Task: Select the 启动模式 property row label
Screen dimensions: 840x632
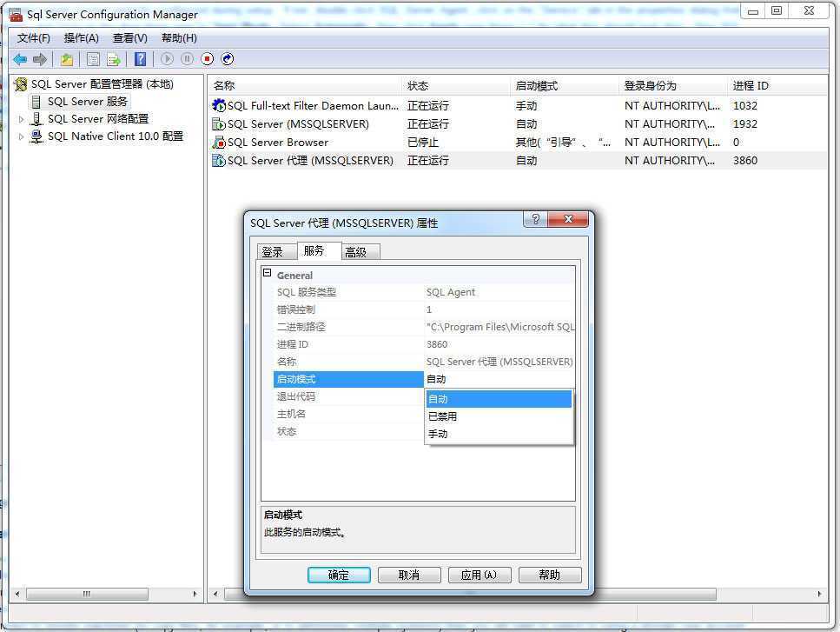Action: [x=348, y=379]
